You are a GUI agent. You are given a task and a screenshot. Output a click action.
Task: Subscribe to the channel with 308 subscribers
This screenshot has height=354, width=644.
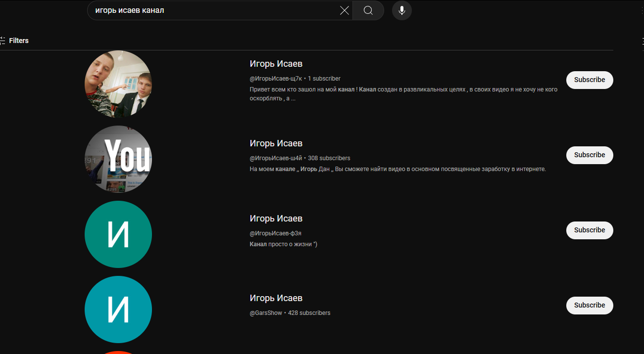(x=590, y=155)
